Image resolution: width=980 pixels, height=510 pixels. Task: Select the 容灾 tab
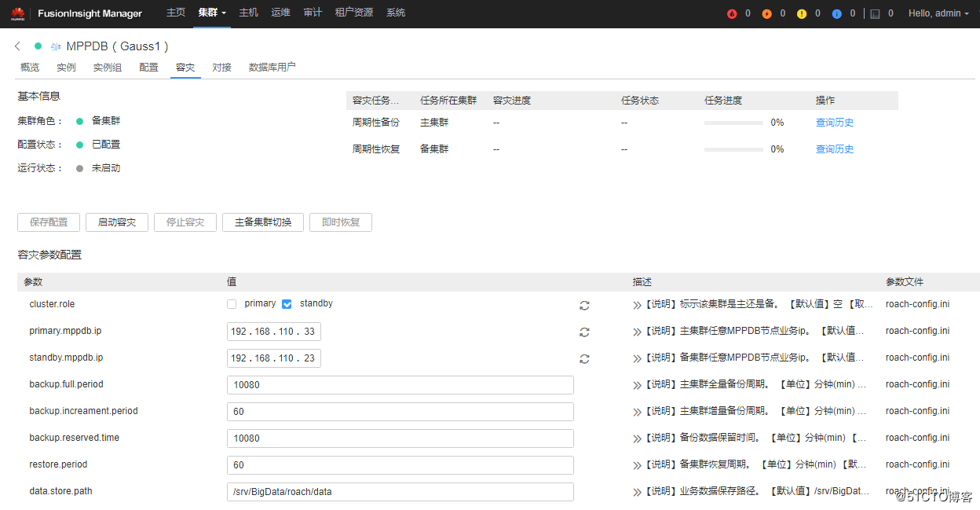point(185,68)
